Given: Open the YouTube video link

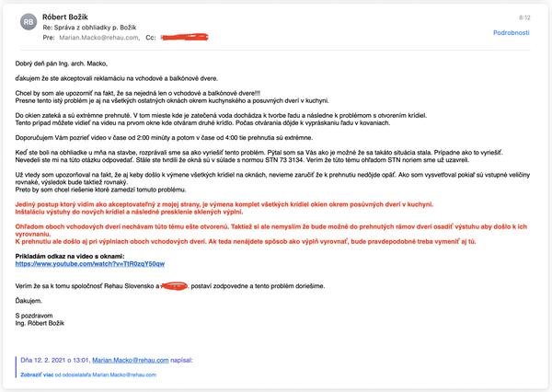Looking at the screenshot, I should click(89, 264).
